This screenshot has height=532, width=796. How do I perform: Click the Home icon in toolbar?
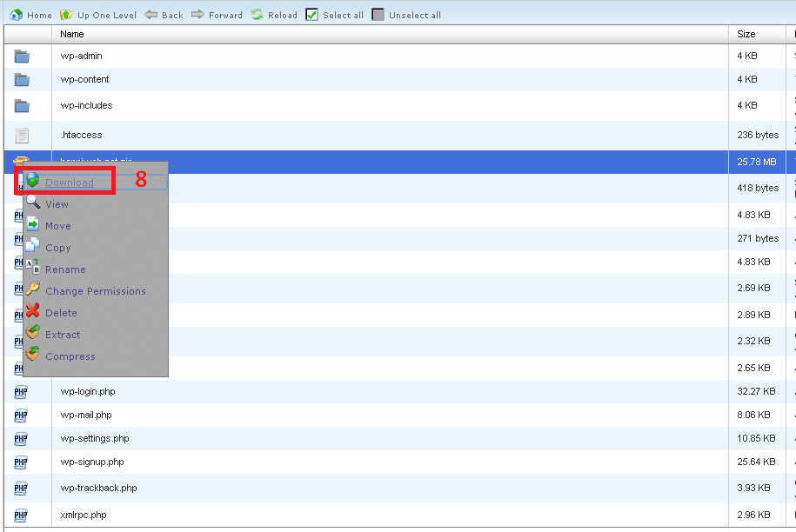(15, 15)
